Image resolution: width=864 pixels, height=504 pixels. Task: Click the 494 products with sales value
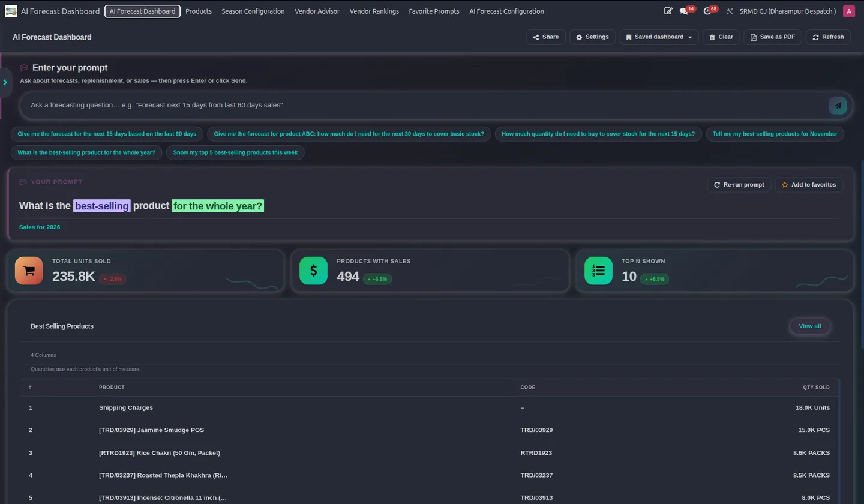pos(348,277)
